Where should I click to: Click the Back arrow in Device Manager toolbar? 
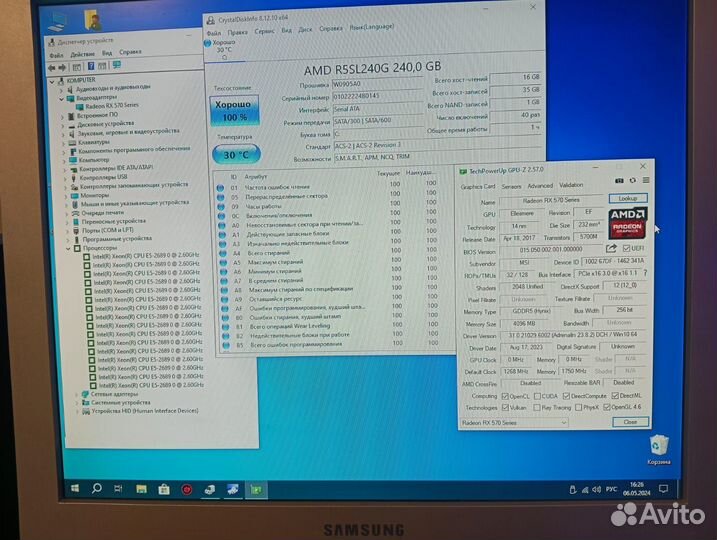(51, 68)
